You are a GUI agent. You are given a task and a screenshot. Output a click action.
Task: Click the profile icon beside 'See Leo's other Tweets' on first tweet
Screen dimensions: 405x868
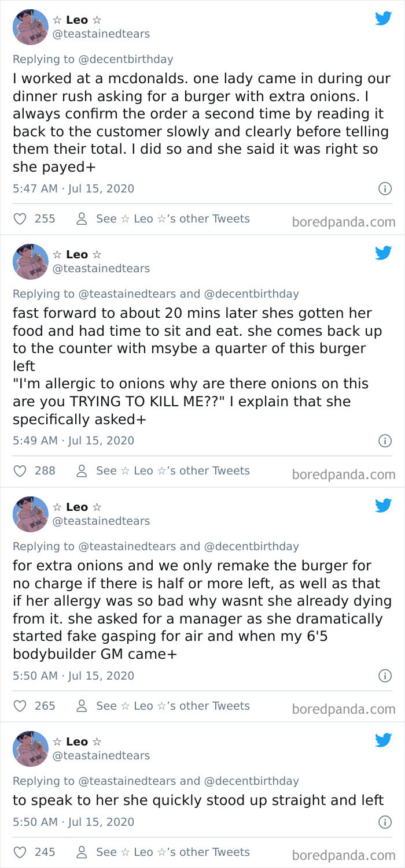(x=80, y=218)
